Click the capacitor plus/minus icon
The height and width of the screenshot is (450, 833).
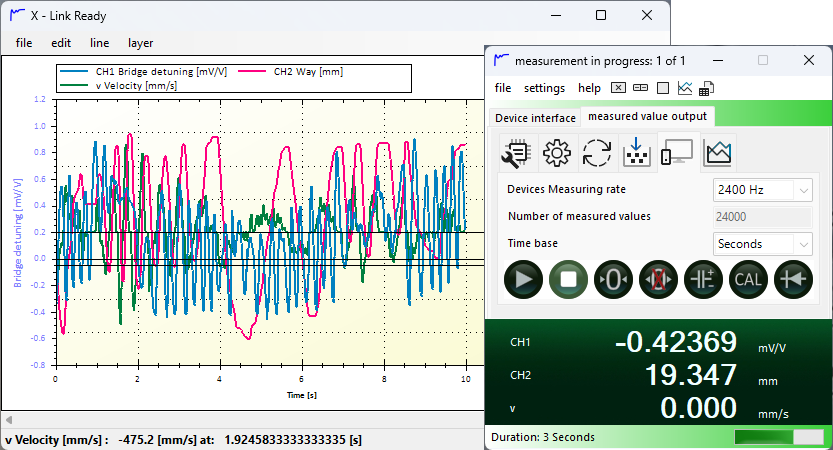click(703, 279)
